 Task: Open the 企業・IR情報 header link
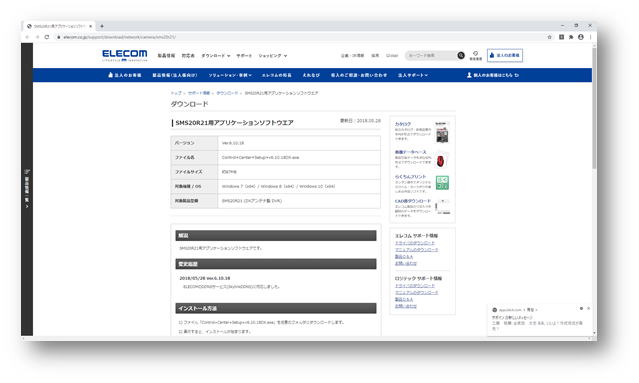tap(352, 55)
